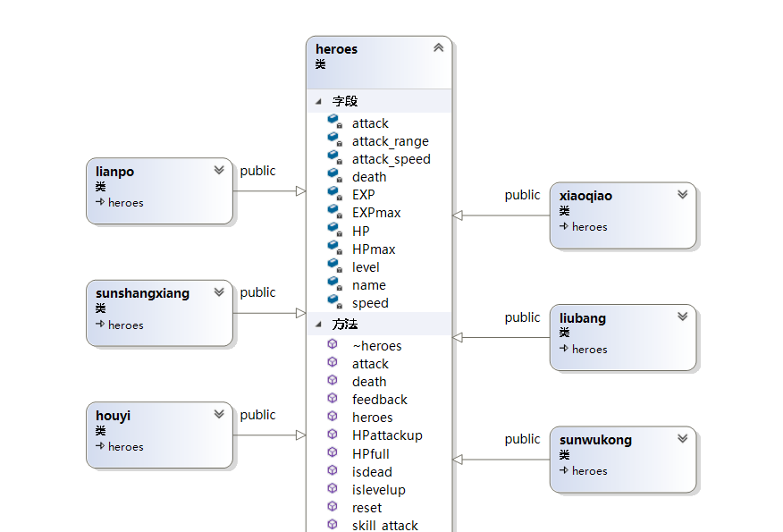Image resolution: width=783 pixels, height=532 pixels.
Task: Select the feedback method text
Action: [380, 400]
